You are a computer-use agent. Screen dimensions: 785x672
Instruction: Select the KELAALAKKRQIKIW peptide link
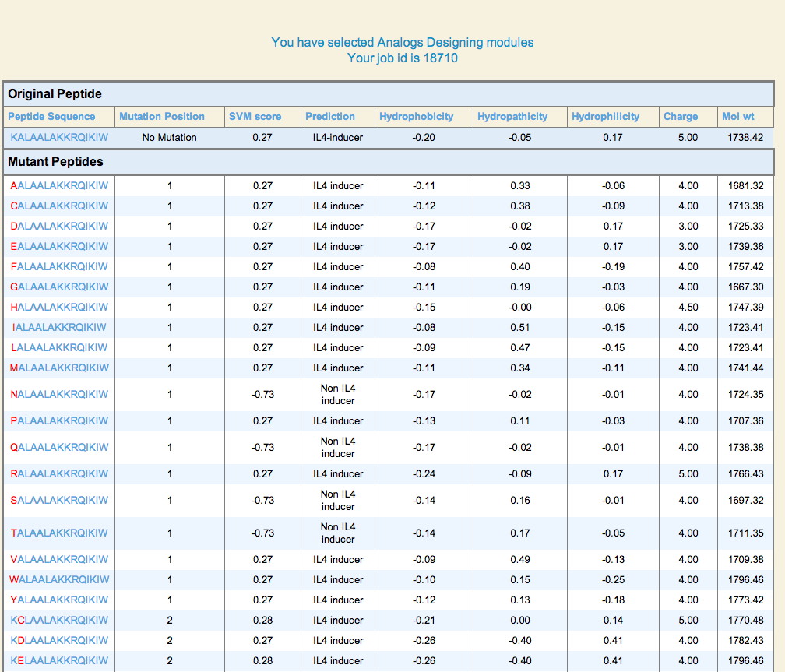(x=59, y=661)
